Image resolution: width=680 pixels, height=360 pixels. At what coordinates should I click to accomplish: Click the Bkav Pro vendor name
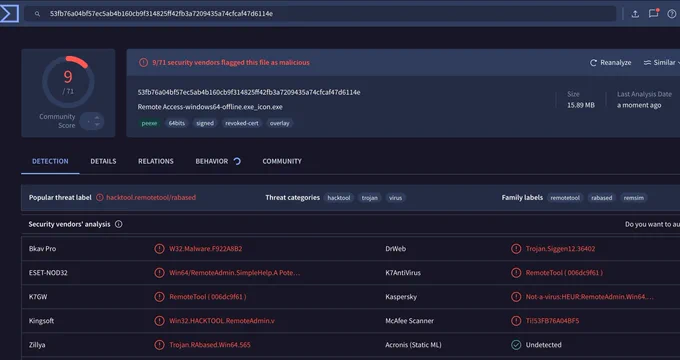click(42, 249)
